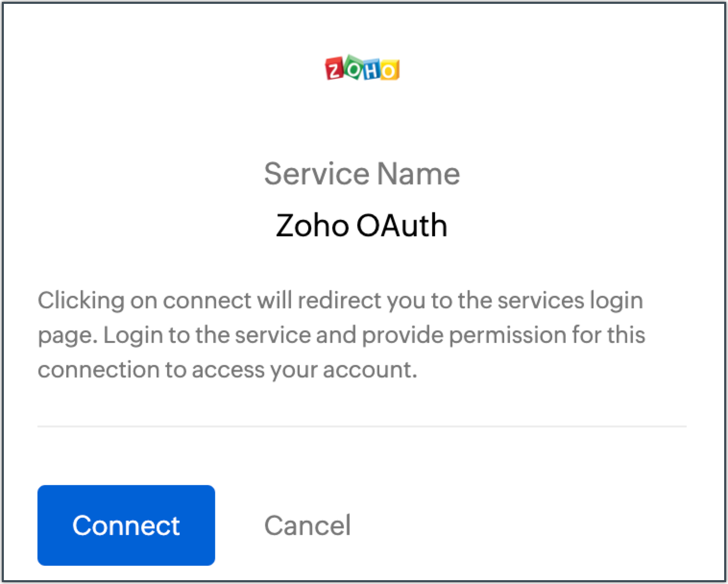The image size is (728, 584).
Task: Click the horizontal divider above buttons
Action: tap(362, 426)
